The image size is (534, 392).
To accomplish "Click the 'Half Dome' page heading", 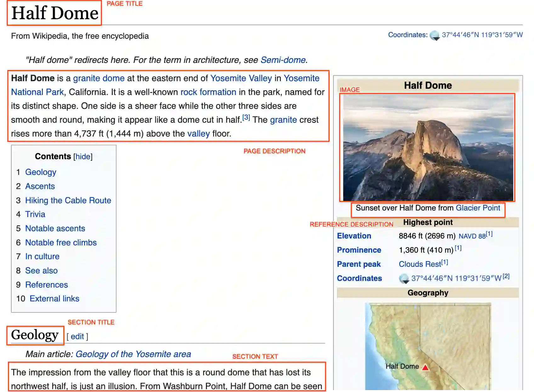I will click(55, 13).
